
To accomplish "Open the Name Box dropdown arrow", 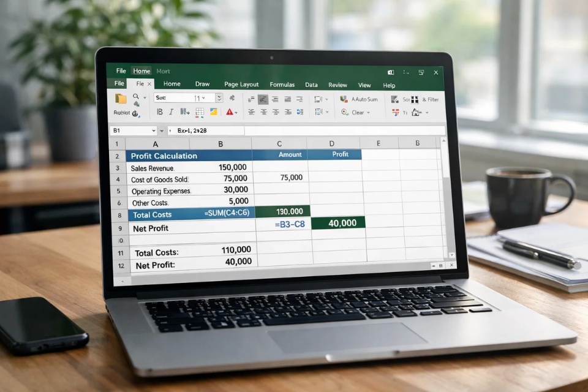I will pos(153,130).
